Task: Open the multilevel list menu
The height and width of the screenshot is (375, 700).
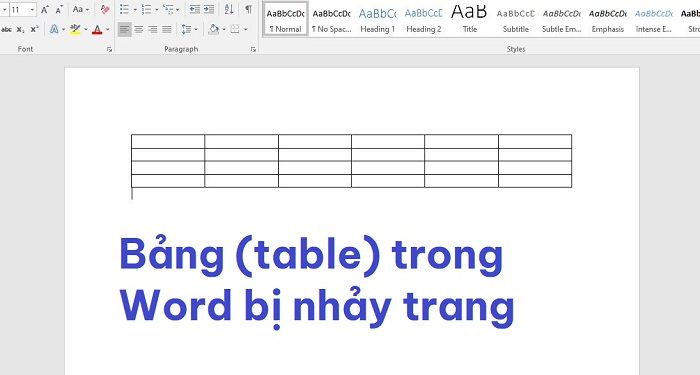Action: coord(171,9)
